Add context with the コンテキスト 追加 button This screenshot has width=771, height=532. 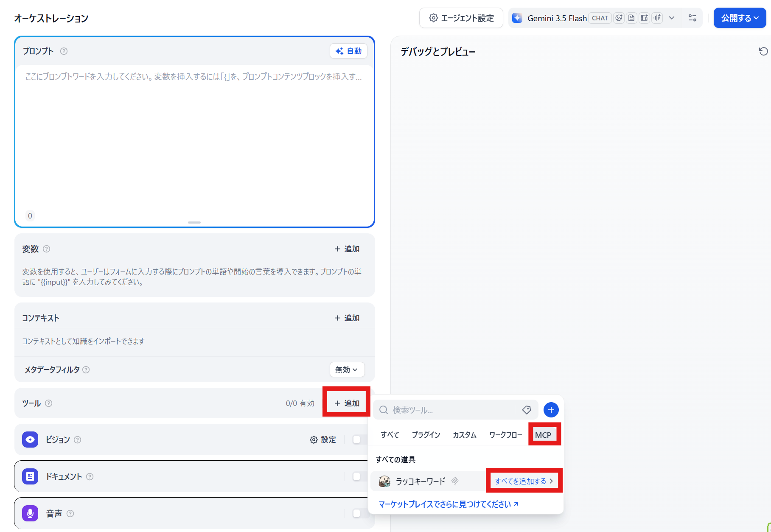pyautogui.click(x=347, y=318)
